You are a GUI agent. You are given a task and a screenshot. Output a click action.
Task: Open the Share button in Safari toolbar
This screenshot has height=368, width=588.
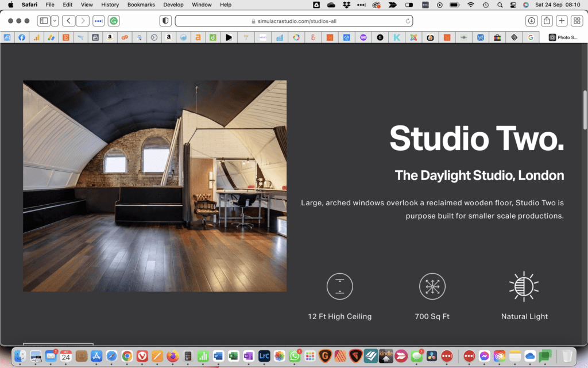[547, 21]
